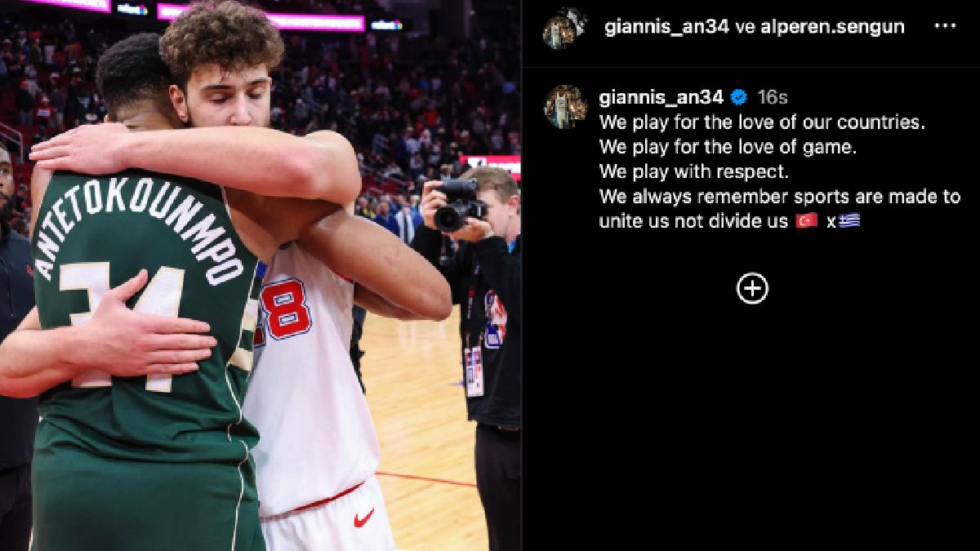Click giannis_an34 username in the caption
980x551 pixels.
661,98
